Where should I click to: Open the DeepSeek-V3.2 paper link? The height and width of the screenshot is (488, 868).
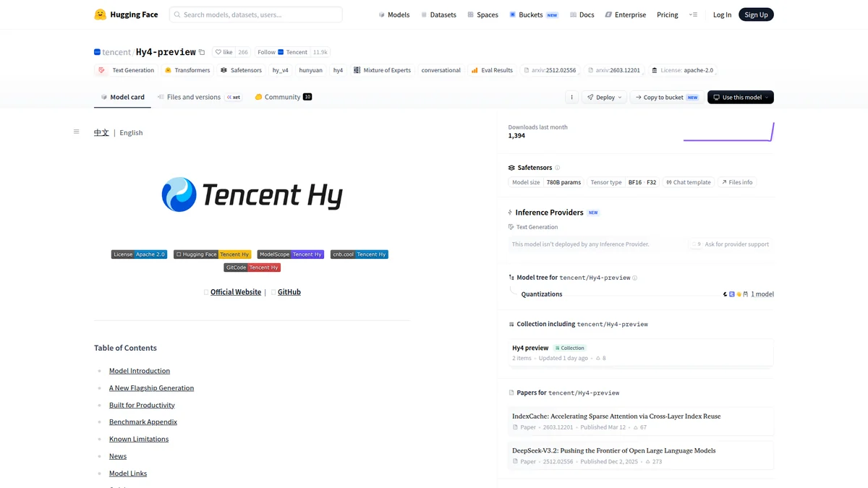641,455
